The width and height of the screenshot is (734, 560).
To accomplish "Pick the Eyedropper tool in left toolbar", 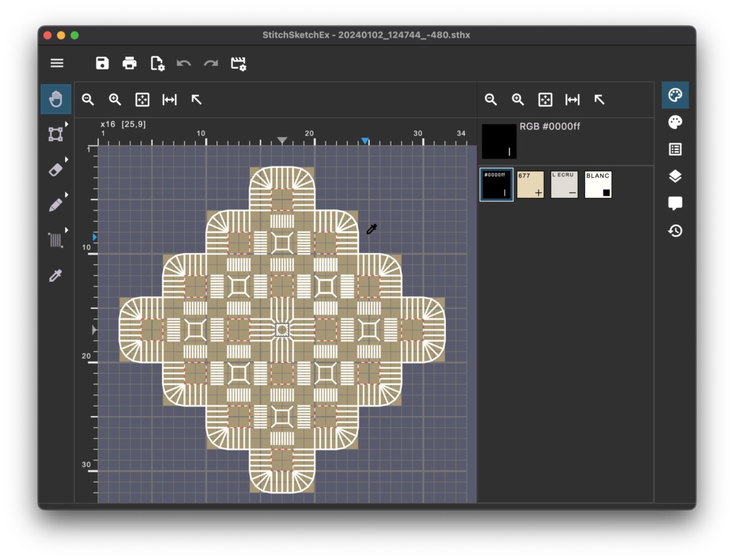I will tap(55, 275).
